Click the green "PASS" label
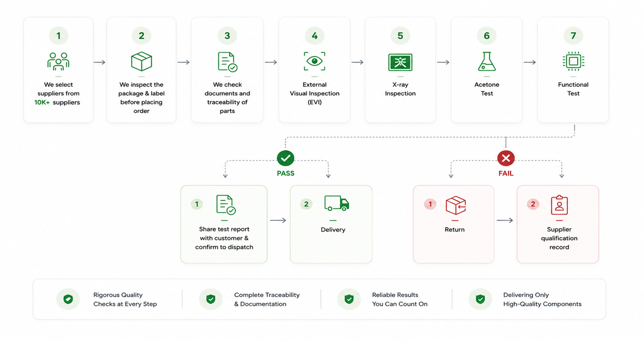The height and width of the screenshot is (341, 644). [x=285, y=174]
